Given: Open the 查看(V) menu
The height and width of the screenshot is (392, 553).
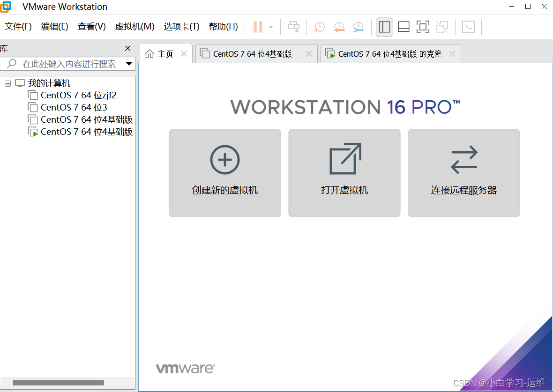Looking at the screenshot, I should coord(92,26).
